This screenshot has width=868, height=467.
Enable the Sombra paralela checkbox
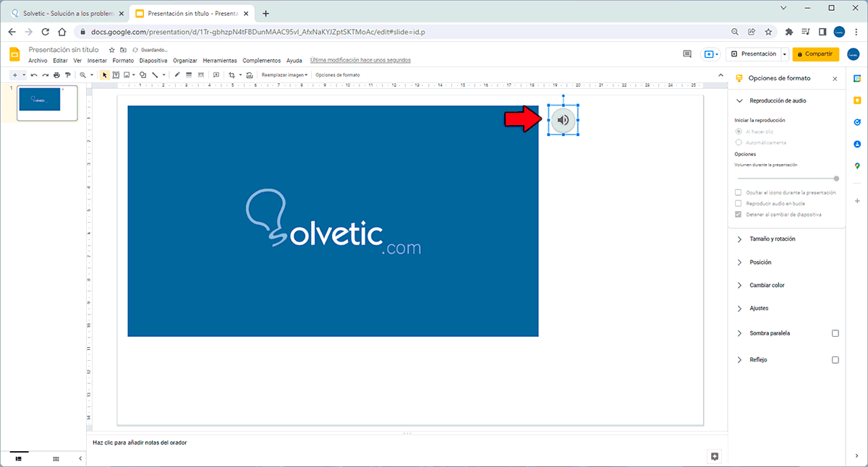pos(835,333)
